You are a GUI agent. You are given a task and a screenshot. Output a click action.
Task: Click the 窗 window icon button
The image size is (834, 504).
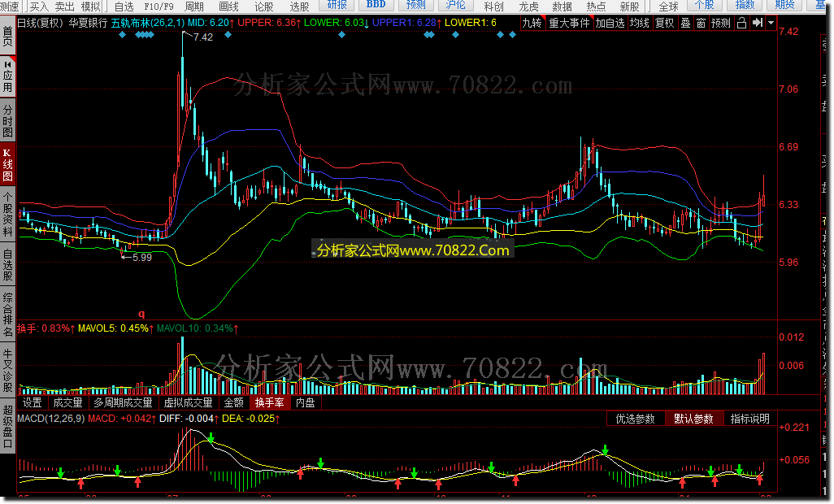click(701, 23)
